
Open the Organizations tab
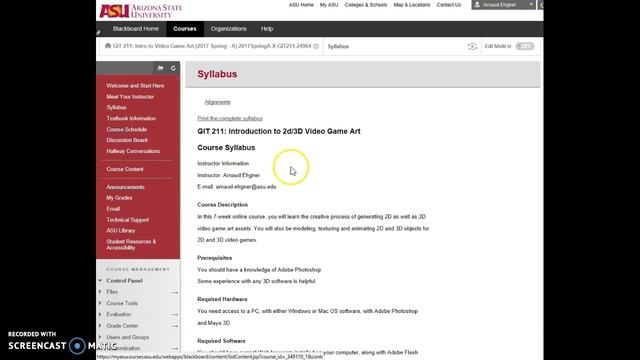pos(229,29)
